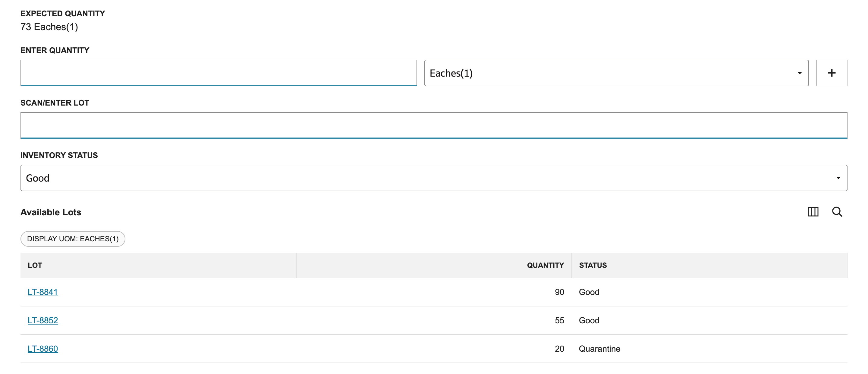Expand the Inventory Status dropdown
This screenshot has width=868, height=374.
pos(434,178)
